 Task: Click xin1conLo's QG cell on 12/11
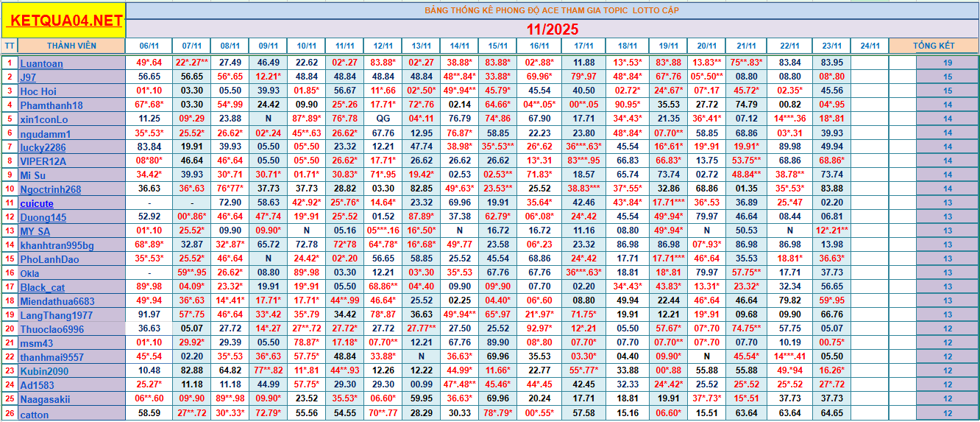383,119
